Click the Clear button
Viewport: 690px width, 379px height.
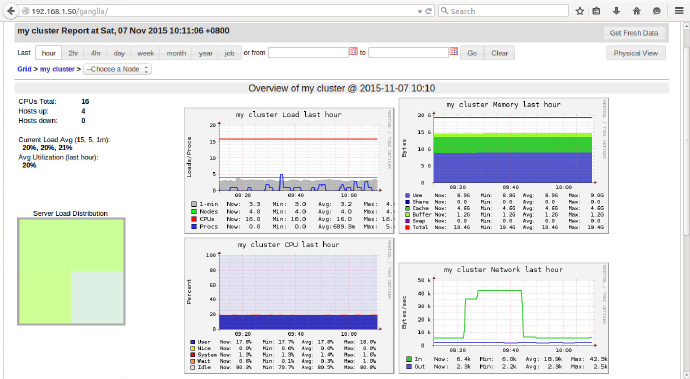pos(499,53)
